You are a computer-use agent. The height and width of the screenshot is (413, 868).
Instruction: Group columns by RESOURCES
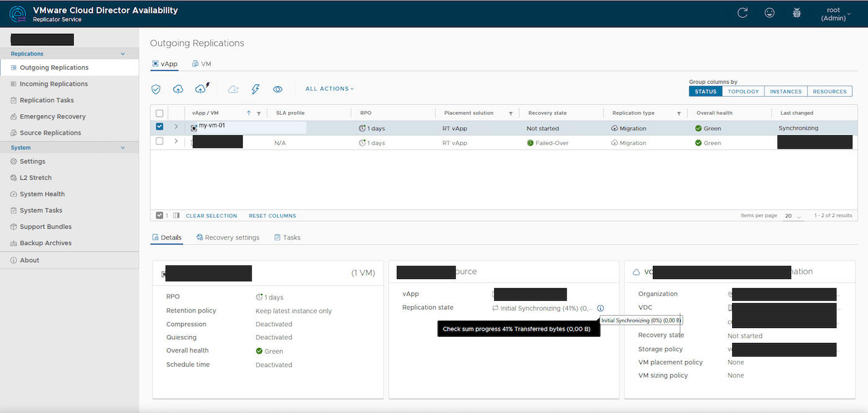pos(830,91)
